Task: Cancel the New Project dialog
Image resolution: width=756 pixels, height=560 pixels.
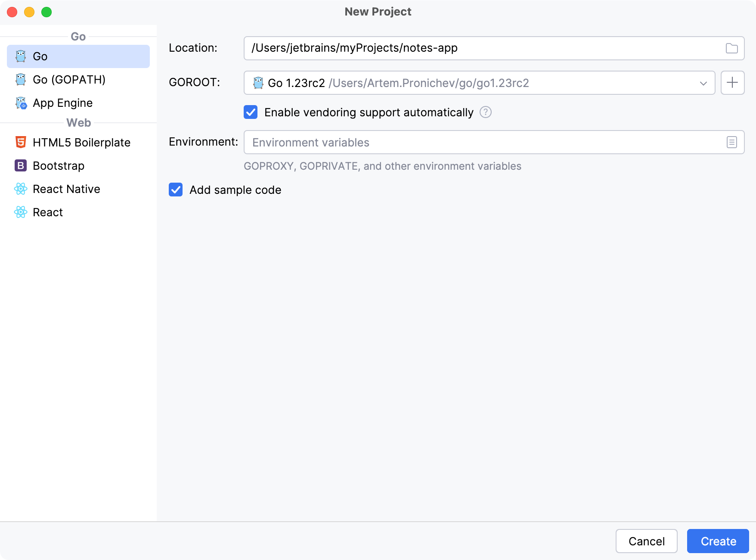Action: click(x=646, y=541)
